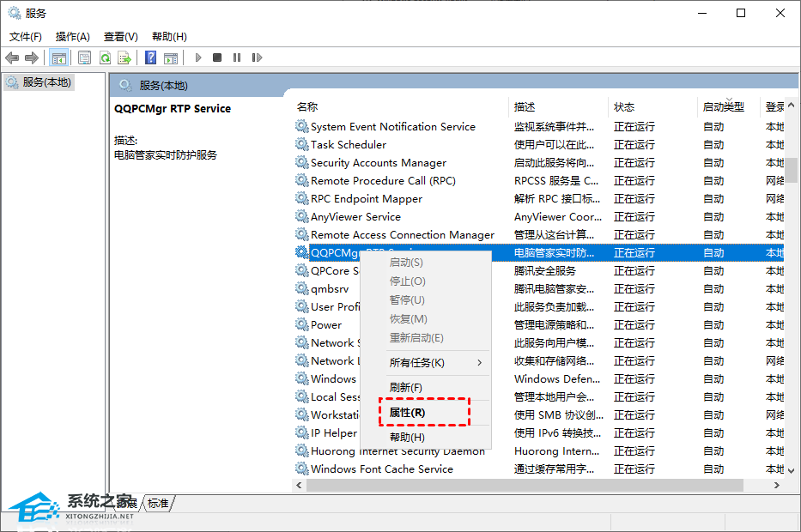Expand 所有任务(K) submenu arrow
This screenshot has width=801, height=532.
[x=479, y=362]
